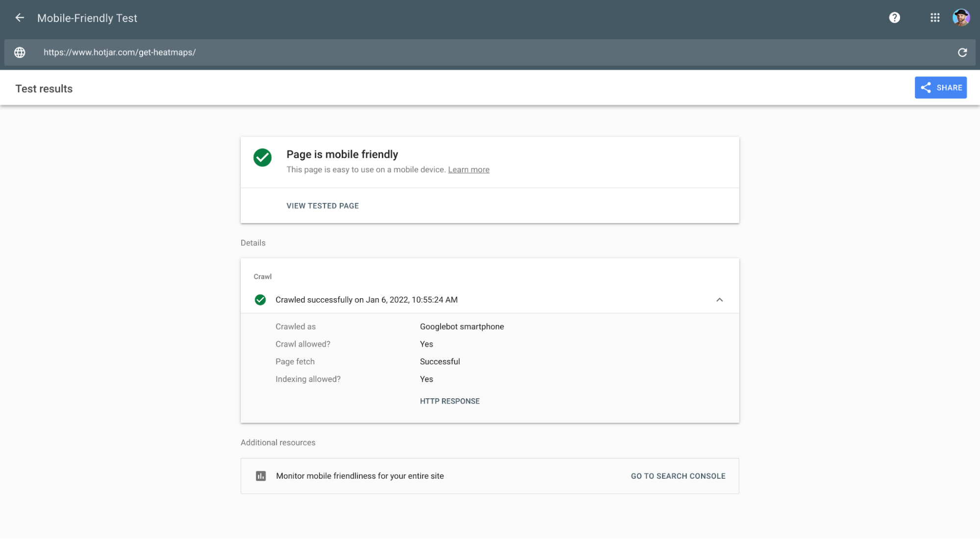Open the account profile avatar
980x539 pixels.
coord(961,18)
